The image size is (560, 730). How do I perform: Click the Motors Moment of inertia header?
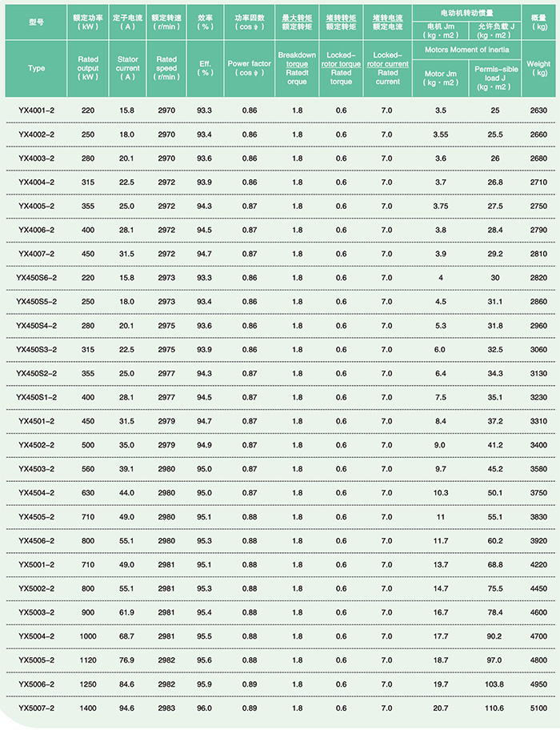pyautogui.click(x=467, y=50)
